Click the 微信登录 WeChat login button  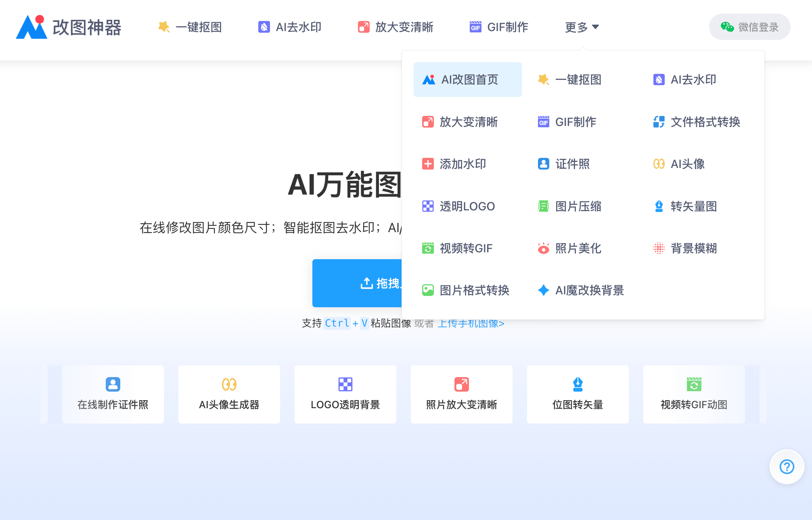(749, 27)
